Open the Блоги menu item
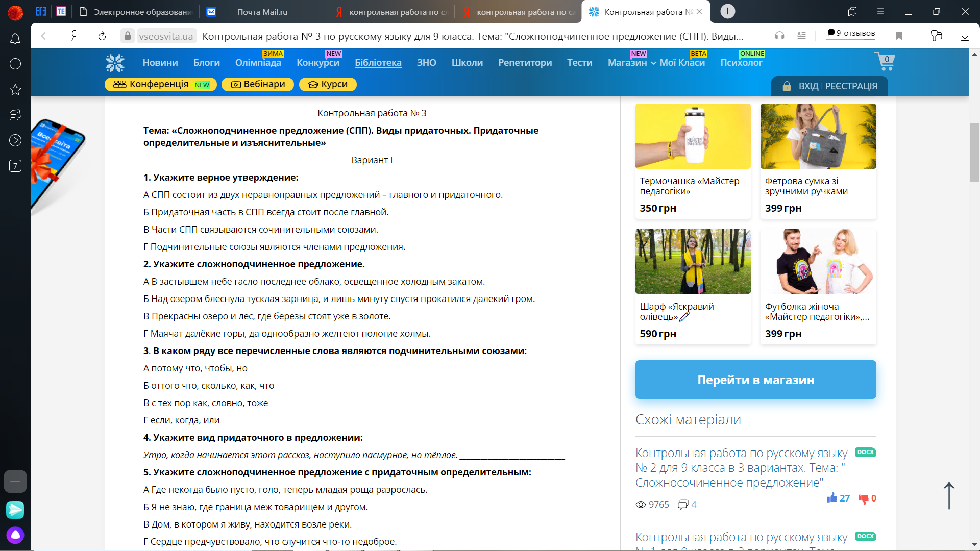 (x=207, y=63)
